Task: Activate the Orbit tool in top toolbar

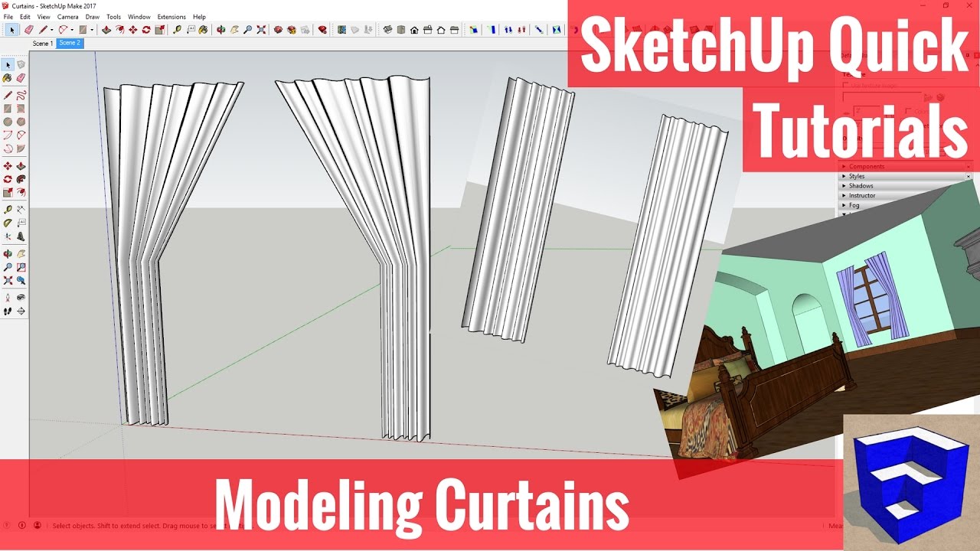Action: coord(220,30)
